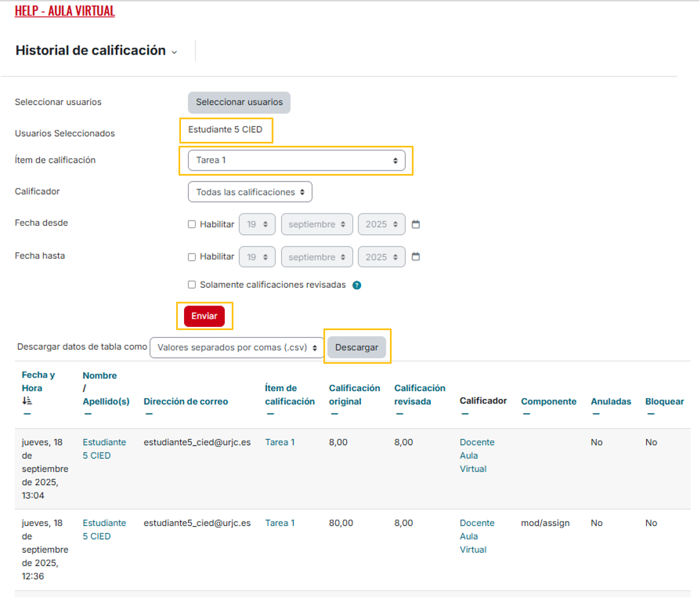700x598 pixels.
Task: Select the 80,00 original grade cell
Action: [x=341, y=523]
